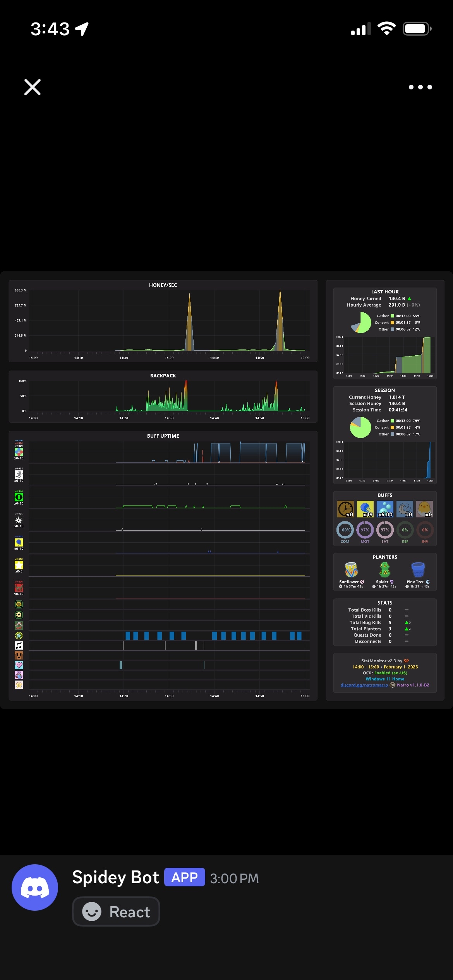The image size is (453, 980).
Task: Tap the green eye buff row icon
Action: [19, 497]
